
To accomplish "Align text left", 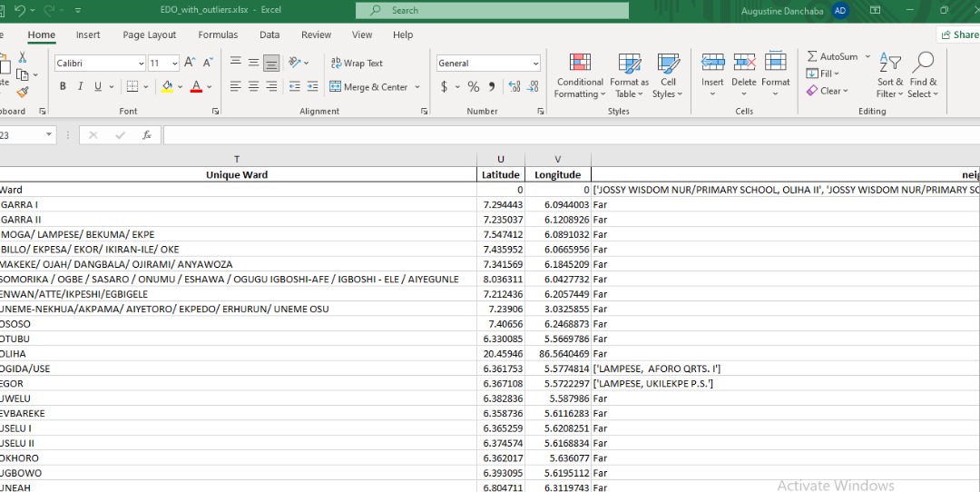I will click(x=236, y=86).
